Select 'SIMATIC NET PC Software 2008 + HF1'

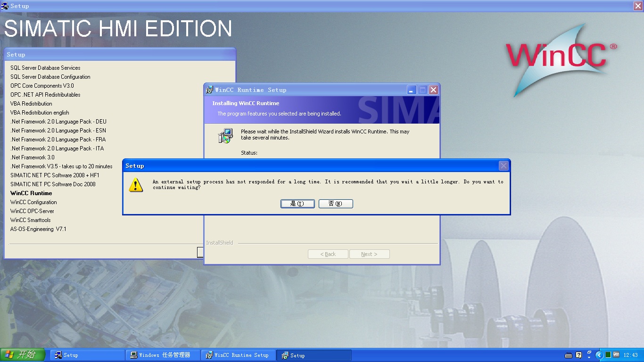(x=55, y=175)
